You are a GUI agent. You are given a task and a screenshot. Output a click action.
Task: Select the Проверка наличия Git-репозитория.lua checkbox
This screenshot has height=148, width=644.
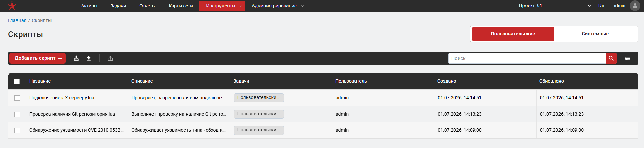tap(17, 114)
